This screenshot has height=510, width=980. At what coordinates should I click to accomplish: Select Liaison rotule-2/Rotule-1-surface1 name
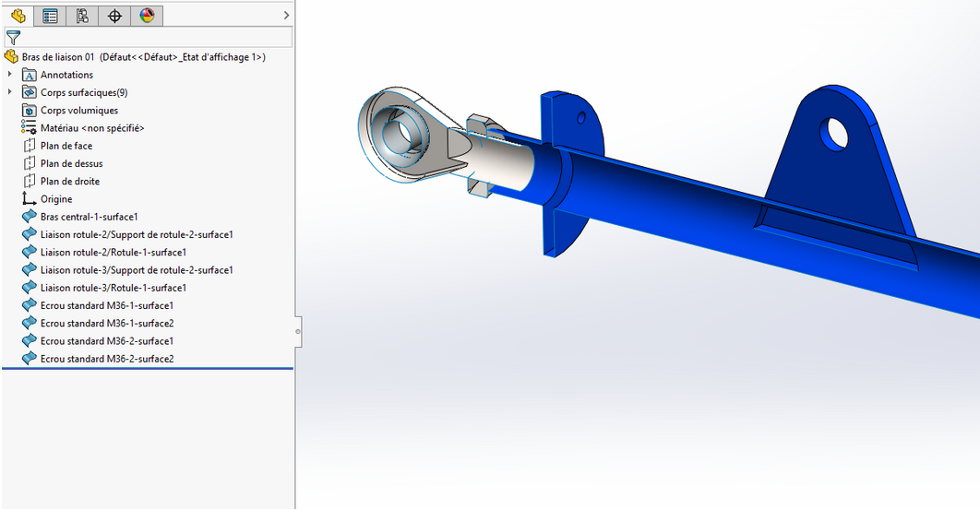point(114,253)
